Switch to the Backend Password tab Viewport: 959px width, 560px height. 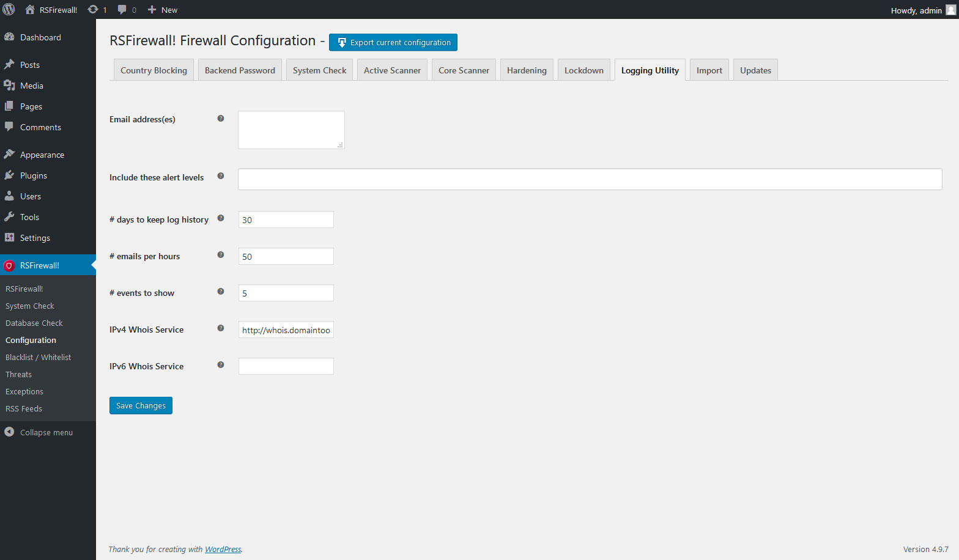[x=240, y=70]
